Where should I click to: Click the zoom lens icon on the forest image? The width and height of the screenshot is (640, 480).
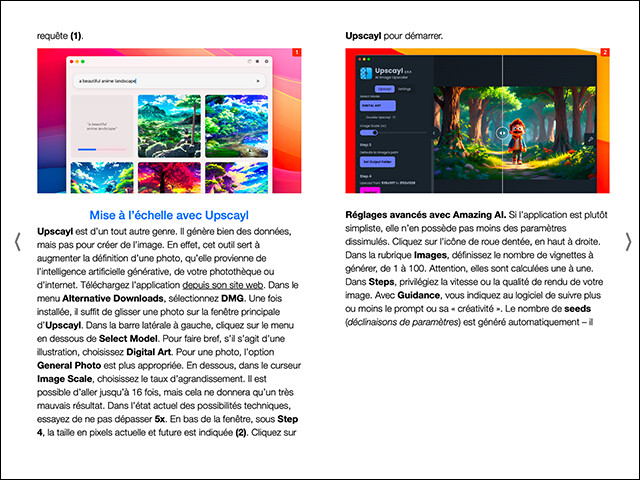click(x=590, y=139)
